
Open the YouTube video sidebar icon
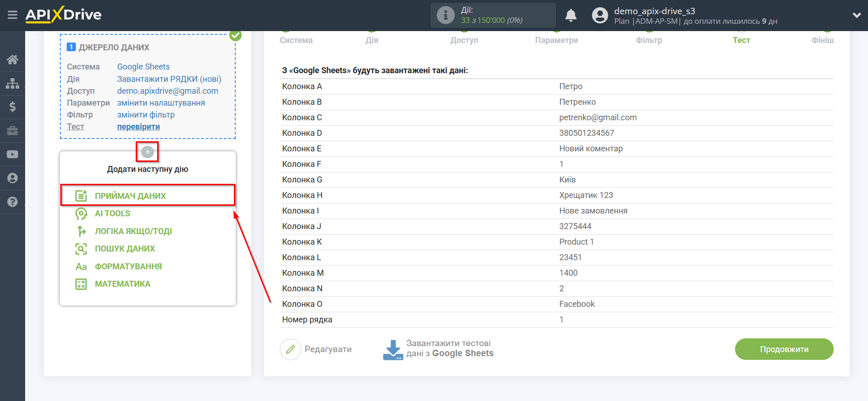(12, 155)
